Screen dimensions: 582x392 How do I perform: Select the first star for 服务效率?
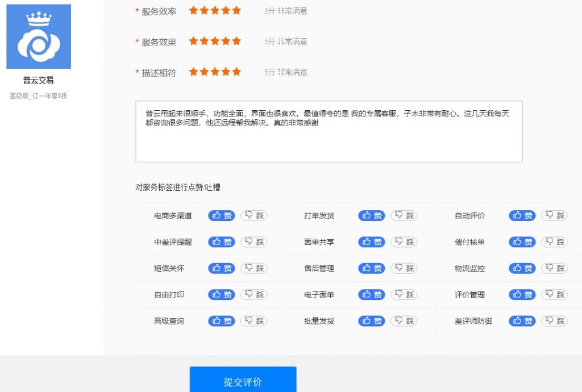pos(193,10)
